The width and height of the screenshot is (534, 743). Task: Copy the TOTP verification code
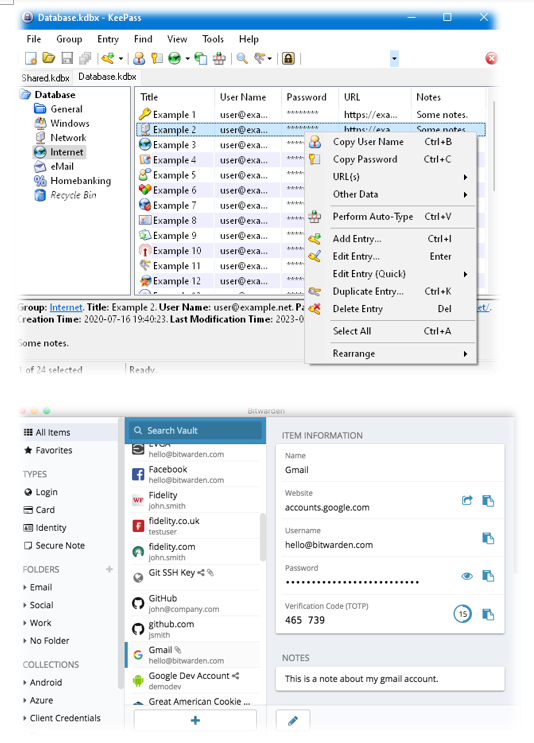click(x=488, y=614)
